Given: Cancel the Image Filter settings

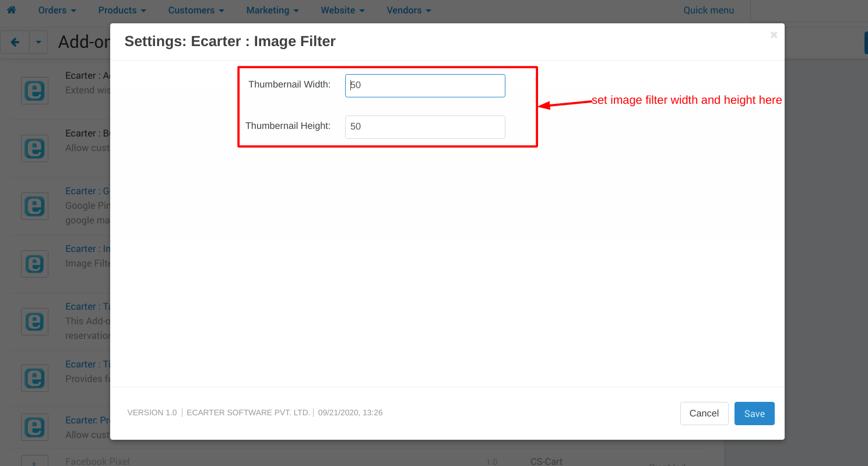Looking at the screenshot, I should 704,414.
